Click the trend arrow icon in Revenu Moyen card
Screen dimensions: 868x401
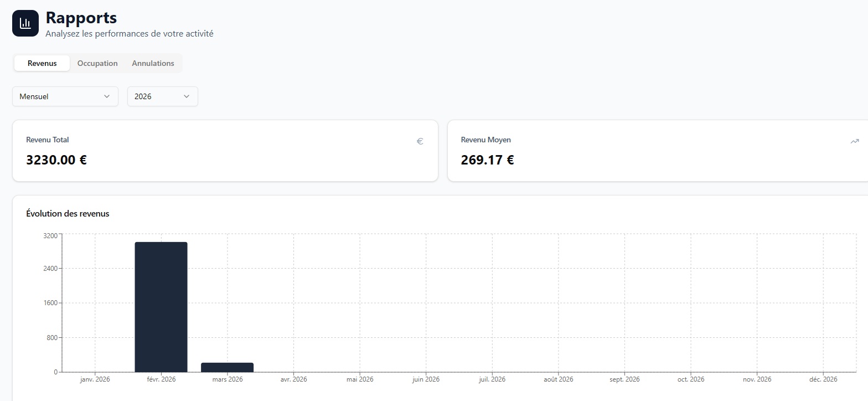click(854, 141)
